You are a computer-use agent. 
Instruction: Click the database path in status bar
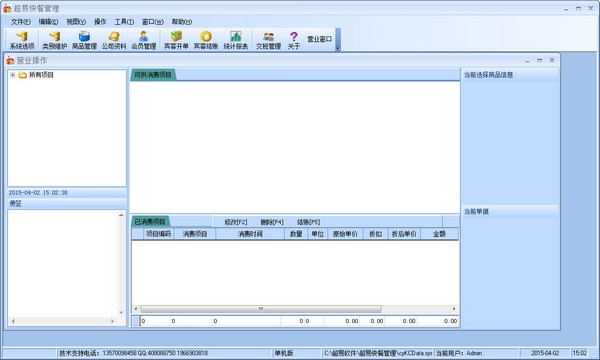click(x=378, y=353)
